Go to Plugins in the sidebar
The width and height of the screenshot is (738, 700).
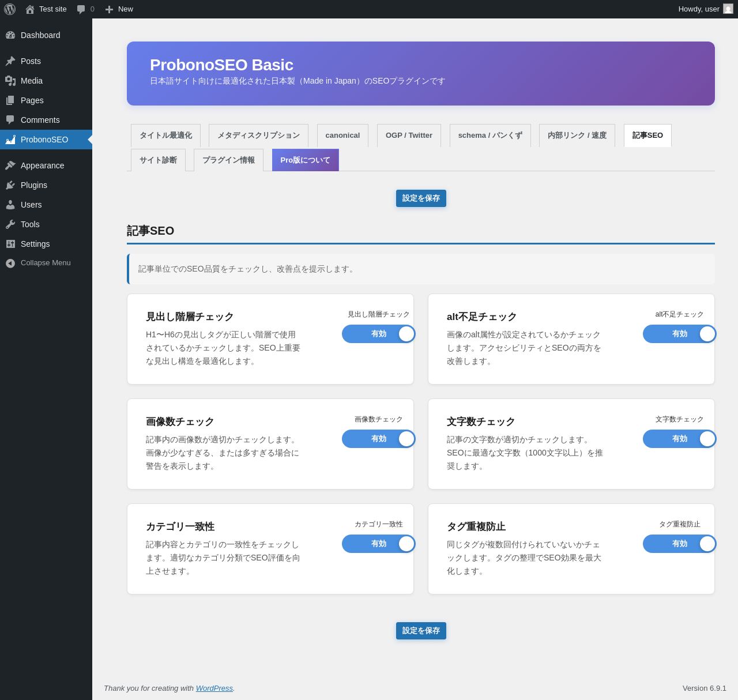46,185
